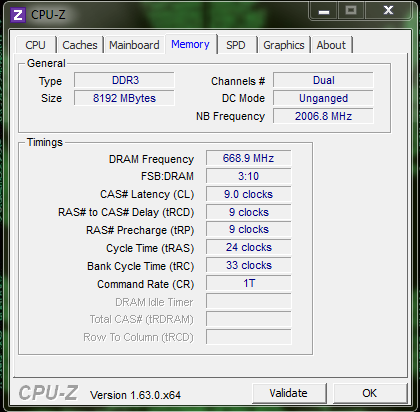Click the empty Total CAS# (tRDRAM) field
The width and height of the screenshot is (420, 412).
[x=249, y=319]
